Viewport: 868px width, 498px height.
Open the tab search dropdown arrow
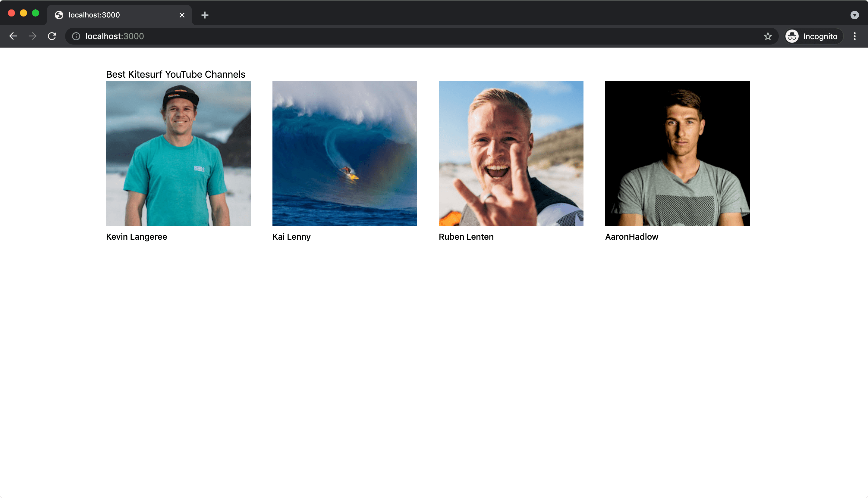(855, 15)
